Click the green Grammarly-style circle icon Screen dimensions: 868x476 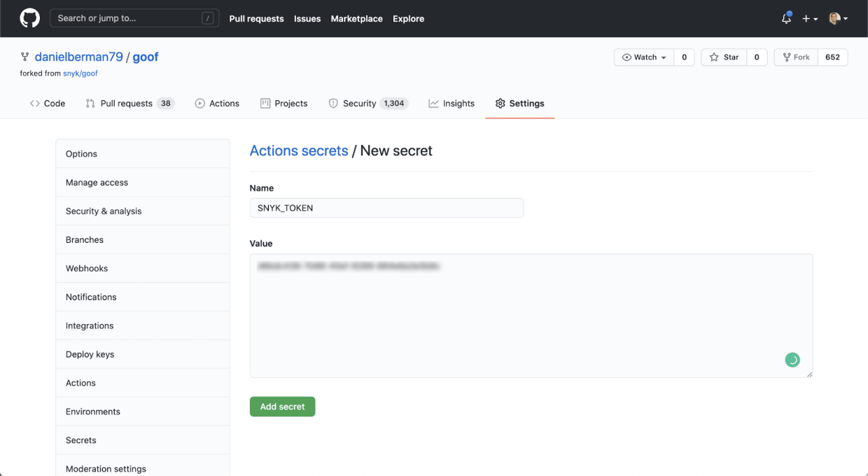pyautogui.click(x=792, y=360)
